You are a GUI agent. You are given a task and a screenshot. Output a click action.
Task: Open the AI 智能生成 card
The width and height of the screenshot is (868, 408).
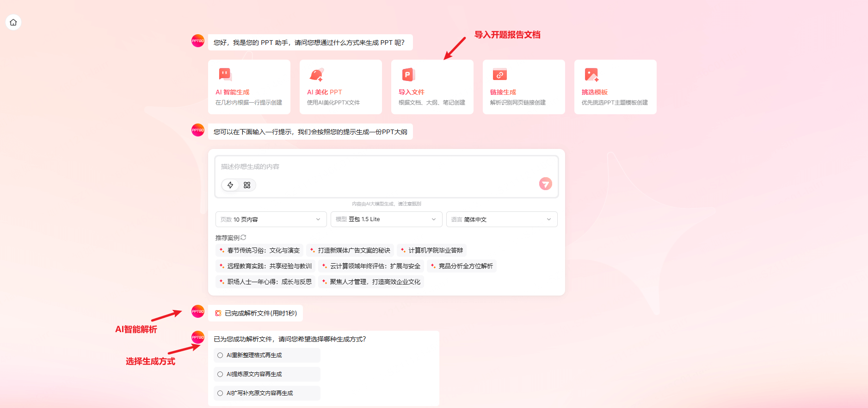pyautogui.click(x=249, y=87)
